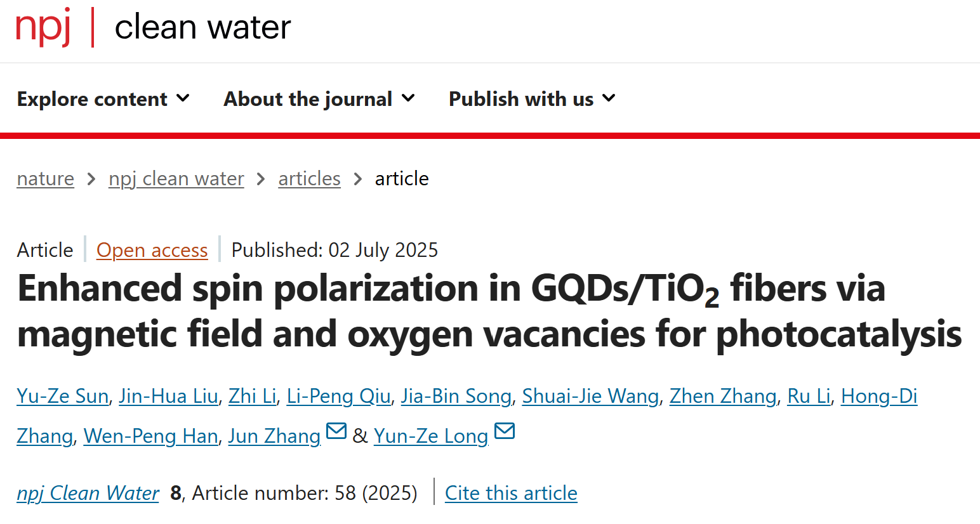Open Wen-Peng Han author link
The height and width of the screenshot is (524, 980).
click(150, 436)
